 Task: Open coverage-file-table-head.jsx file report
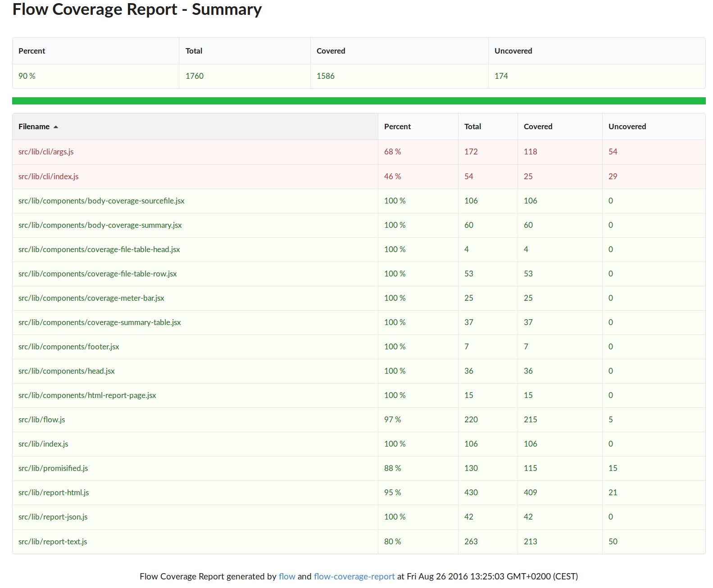[99, 249]
